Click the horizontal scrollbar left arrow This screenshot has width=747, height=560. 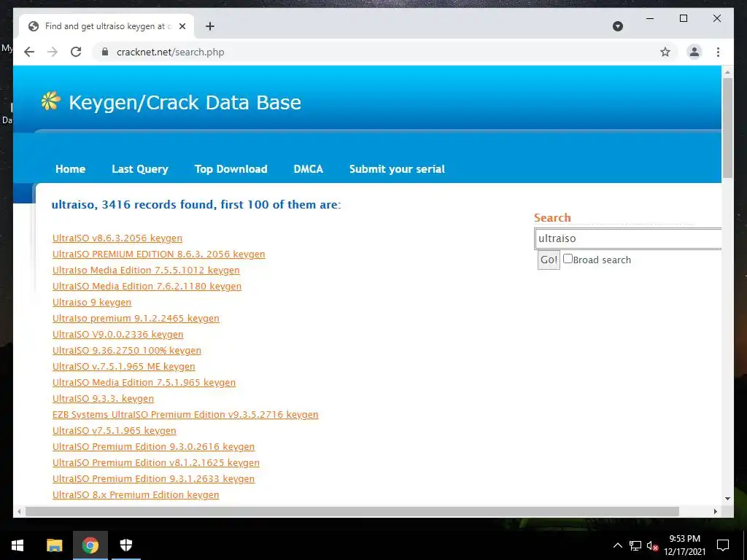(19, 511)
